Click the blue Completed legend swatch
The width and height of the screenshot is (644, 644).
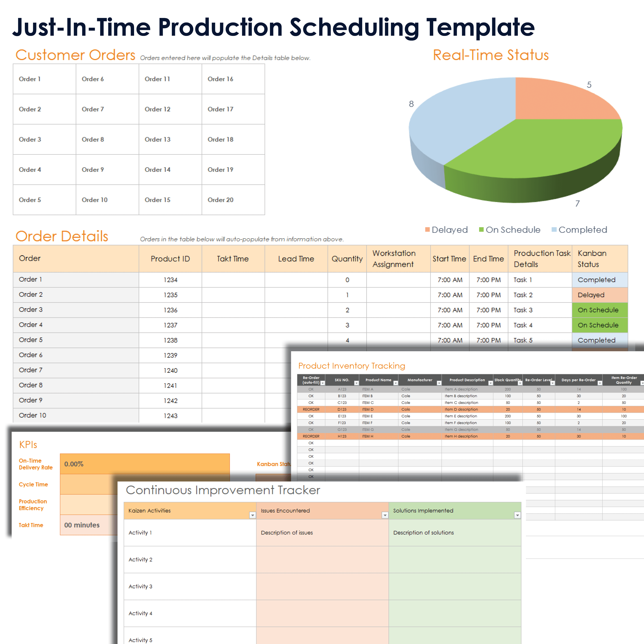coord(554,229)
